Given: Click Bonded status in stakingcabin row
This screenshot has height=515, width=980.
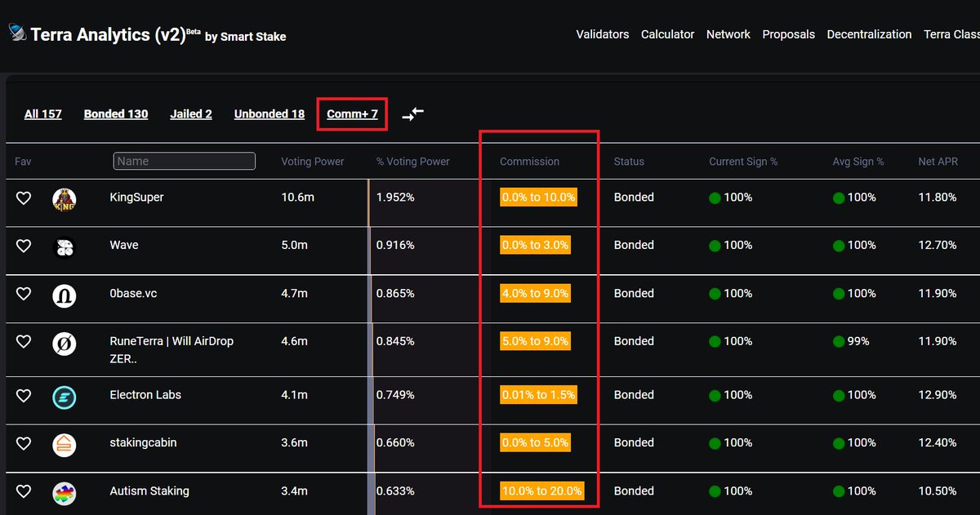Looking at the screenshot, I should click(x=634, y=442).
